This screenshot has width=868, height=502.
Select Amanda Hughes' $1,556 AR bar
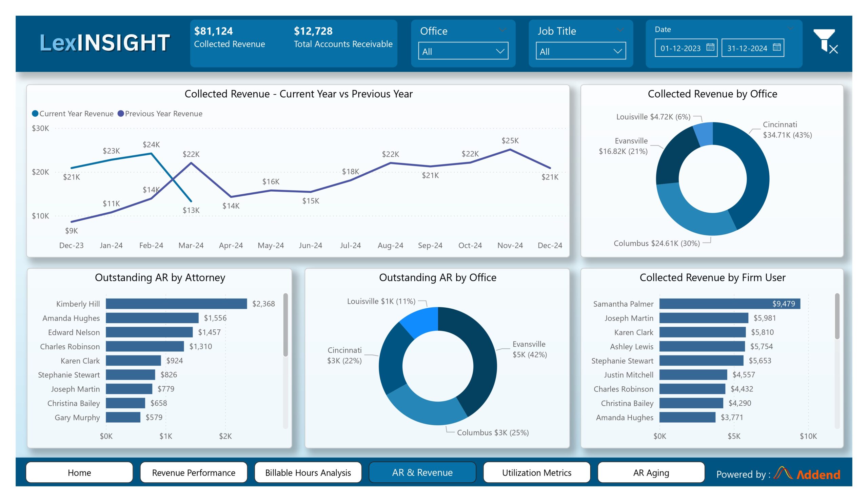[x=152, y=318]
